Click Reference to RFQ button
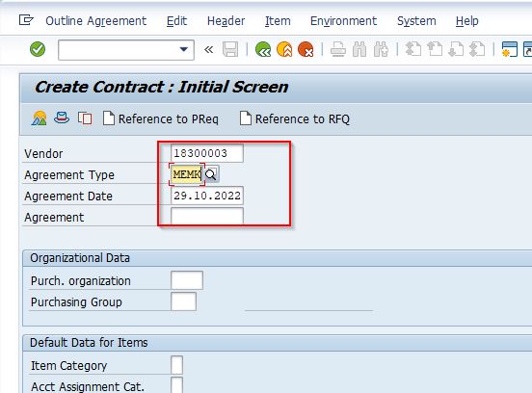Image resolution: width=532 pixels, height=393 pixels. [295, 119]
